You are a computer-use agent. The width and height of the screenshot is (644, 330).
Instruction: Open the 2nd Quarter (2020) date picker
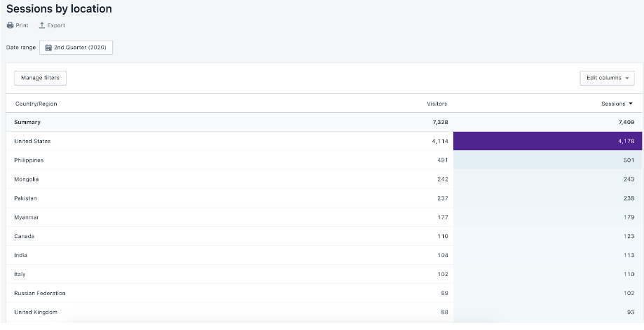coord(76,48)
